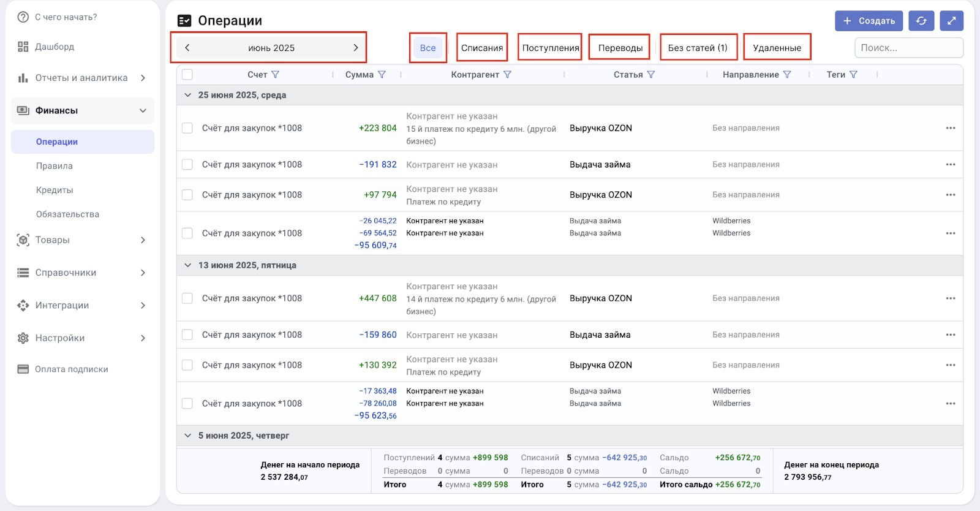Select the checkbox for +447 608 operation
This screenshot has height=511, width=980.
coord(187,298)
